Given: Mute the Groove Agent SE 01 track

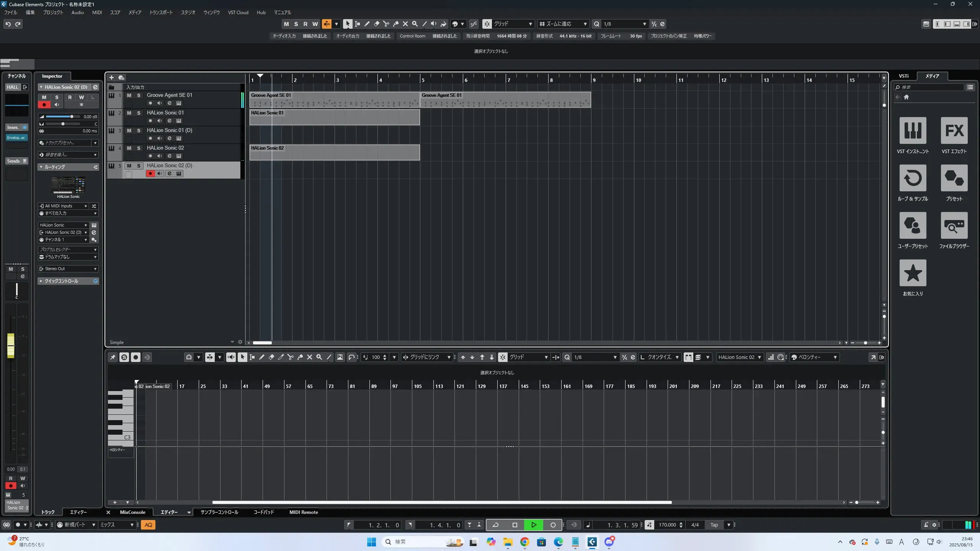Looking at the screenshot, I should [129, 95].
